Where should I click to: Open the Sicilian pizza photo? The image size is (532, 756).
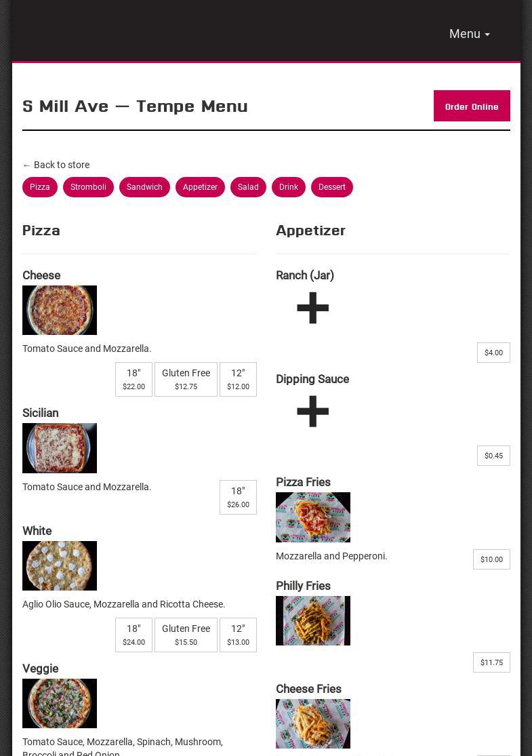tap(60, 448)
